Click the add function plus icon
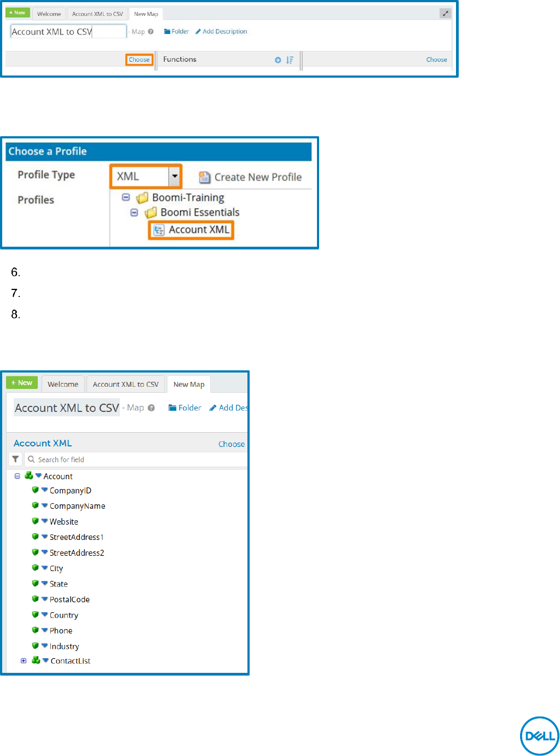This screenshot has width=560, height=756. pos(278,60)
